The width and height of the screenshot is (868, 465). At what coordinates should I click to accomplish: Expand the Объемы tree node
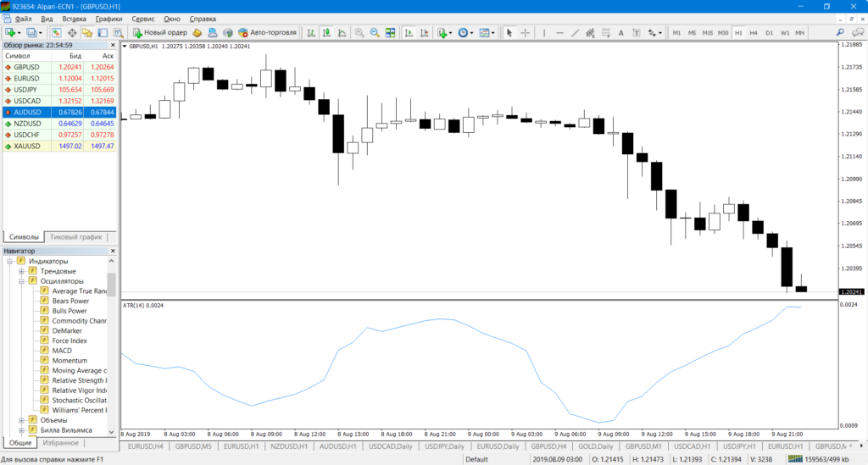coord(22,420)
